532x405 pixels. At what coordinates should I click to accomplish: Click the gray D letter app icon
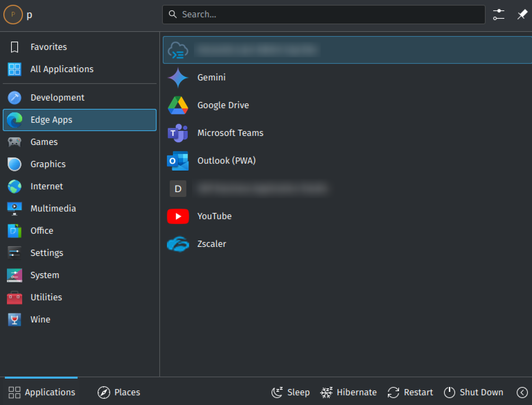pyautogui.click(x=178, y=189)
